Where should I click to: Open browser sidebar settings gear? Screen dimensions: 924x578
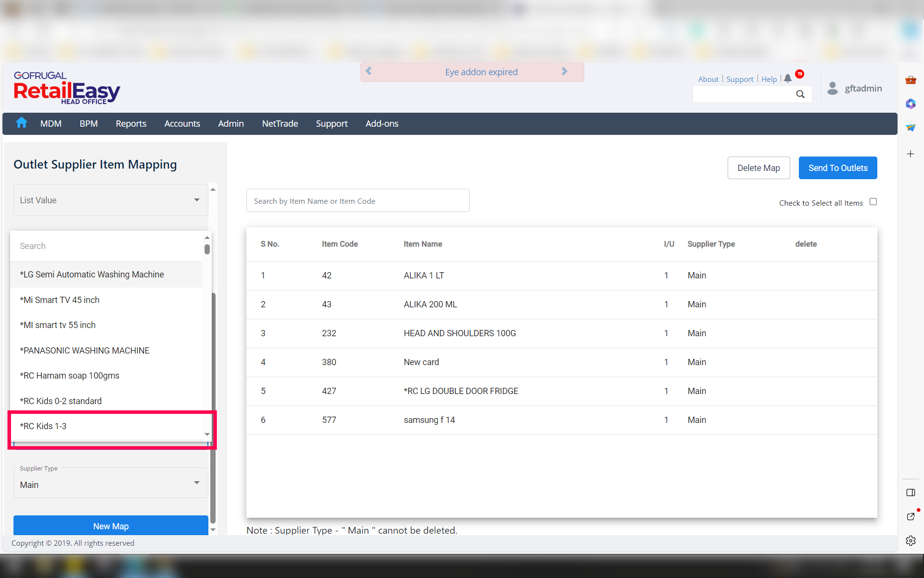pyautogui.click(x=911, y=540)
